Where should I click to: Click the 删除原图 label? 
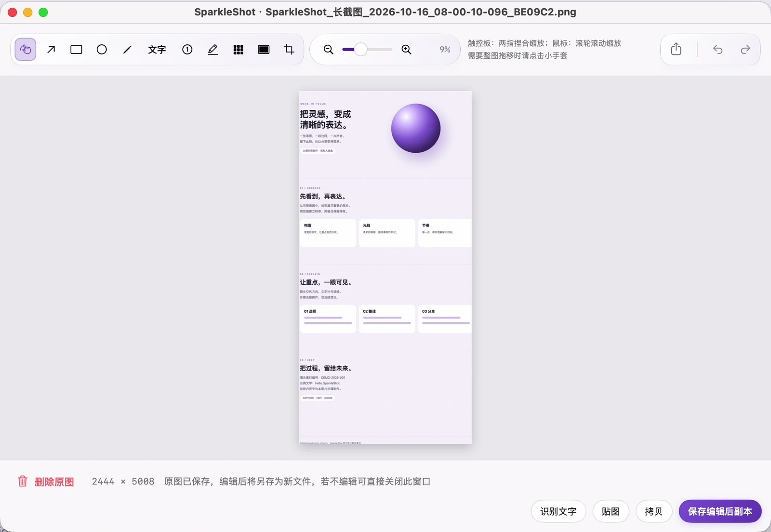(54, 481)
